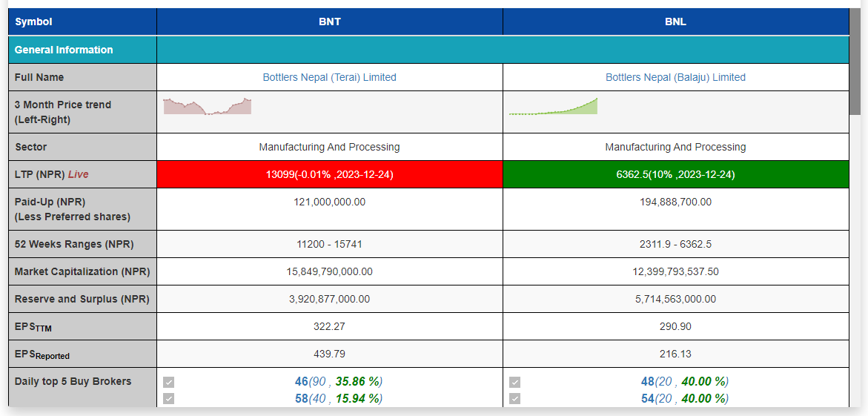The width and height of the screenshot is (868, 416).
Task: Click BNT broker 58 buy entry
Action: [339, 398]
